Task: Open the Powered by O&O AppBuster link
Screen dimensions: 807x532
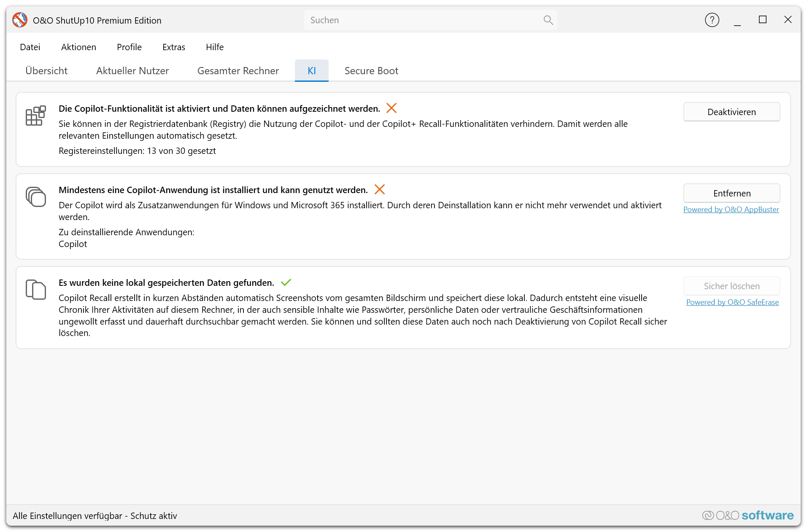Action: tap(731, 210)
